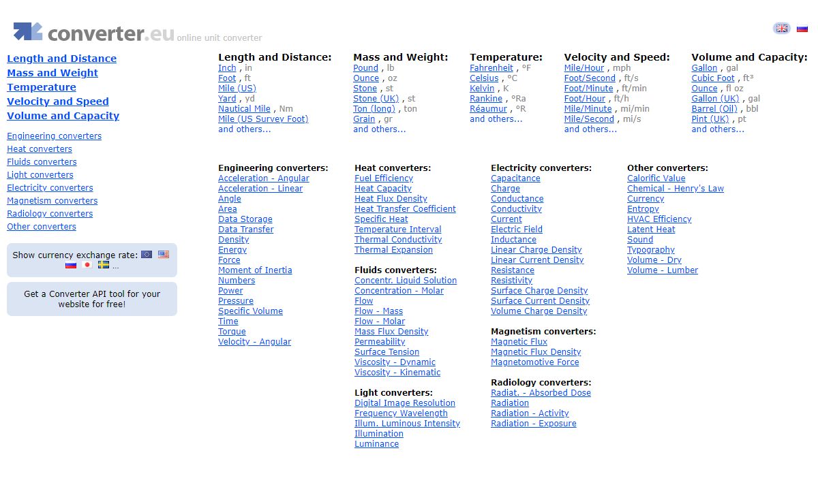
Task: Open the Mass Flux Density converter
Action: tap(391, 332)
